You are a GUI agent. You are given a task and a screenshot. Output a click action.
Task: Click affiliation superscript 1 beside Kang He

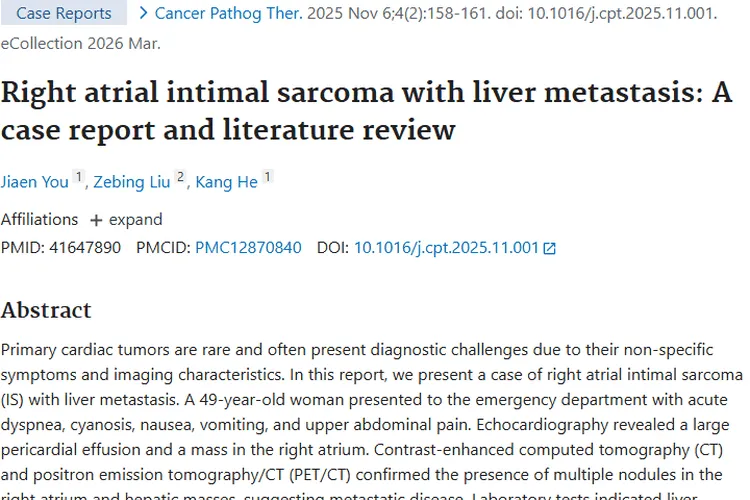(267, 178)
